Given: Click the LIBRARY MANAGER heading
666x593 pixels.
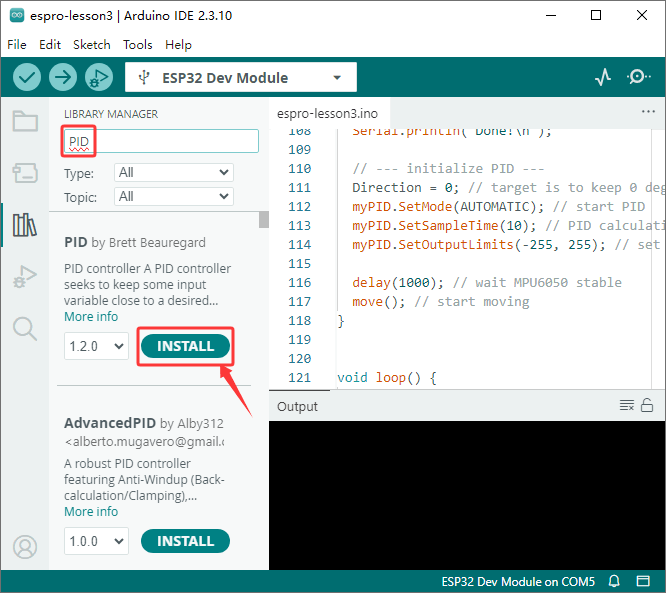Looking at the screenshot, I should (x=111, y=114).
